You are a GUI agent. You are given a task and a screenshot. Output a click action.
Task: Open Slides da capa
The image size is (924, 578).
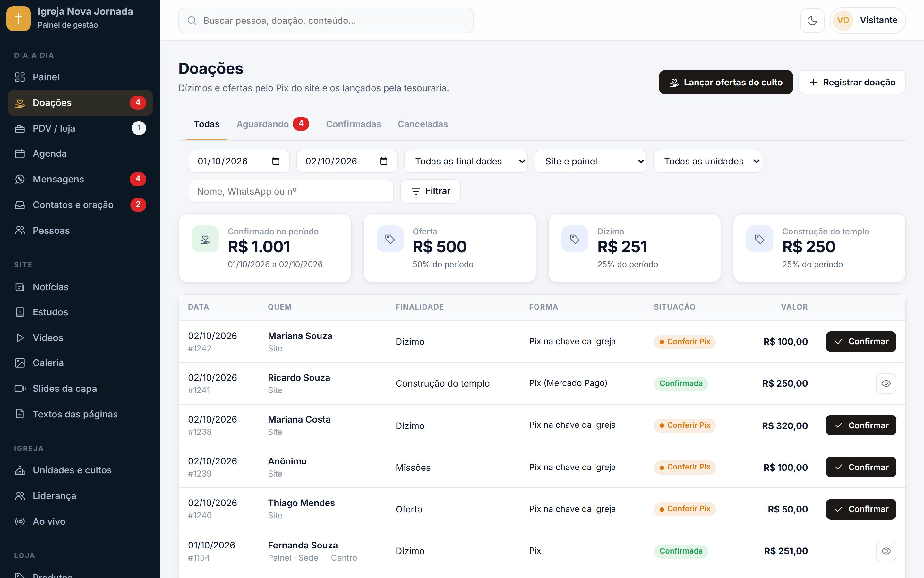80,389
